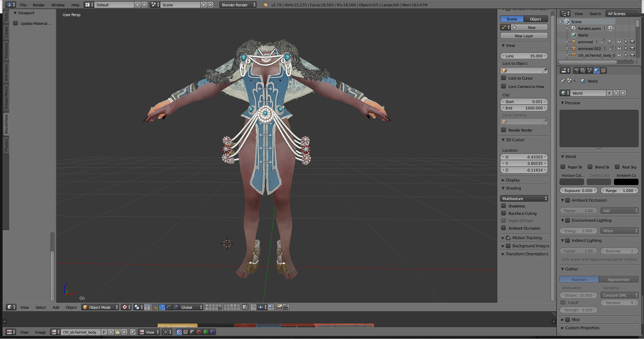This screenshot has width=644, height=339.
Task: Show the blue channel in image editor
Action: [212, 332]
